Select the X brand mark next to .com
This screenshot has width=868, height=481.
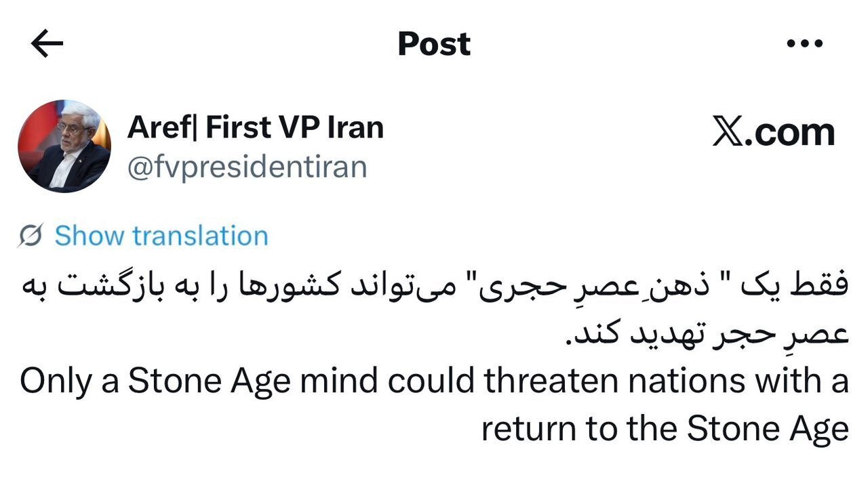728,131
